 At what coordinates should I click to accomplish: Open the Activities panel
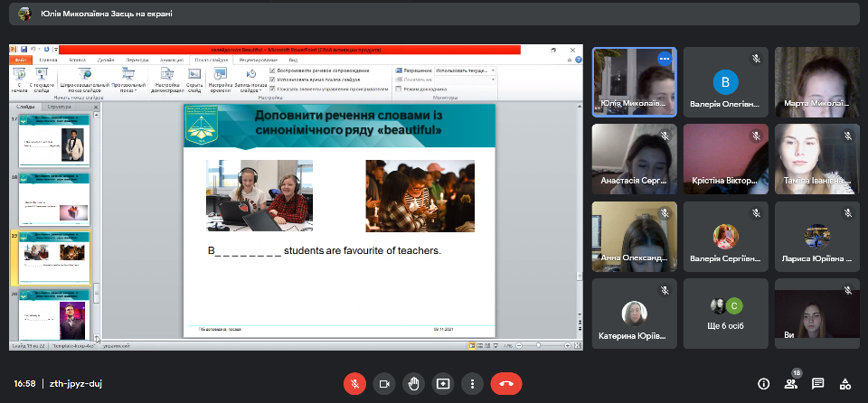pyautogui.click(x=844, y=384)
